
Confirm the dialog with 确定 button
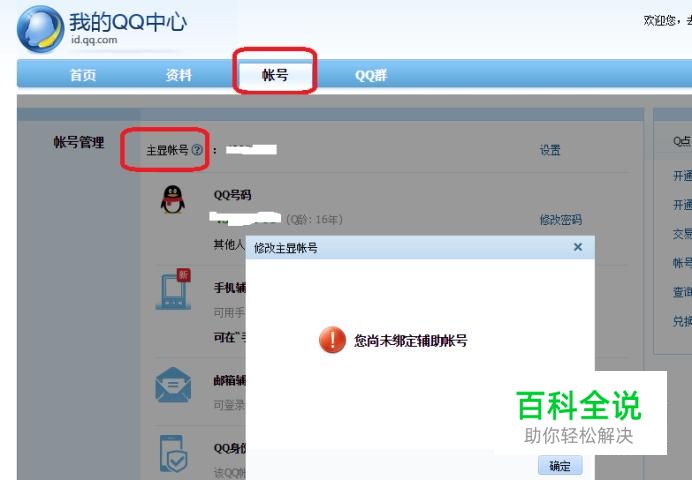coord(560,465)
